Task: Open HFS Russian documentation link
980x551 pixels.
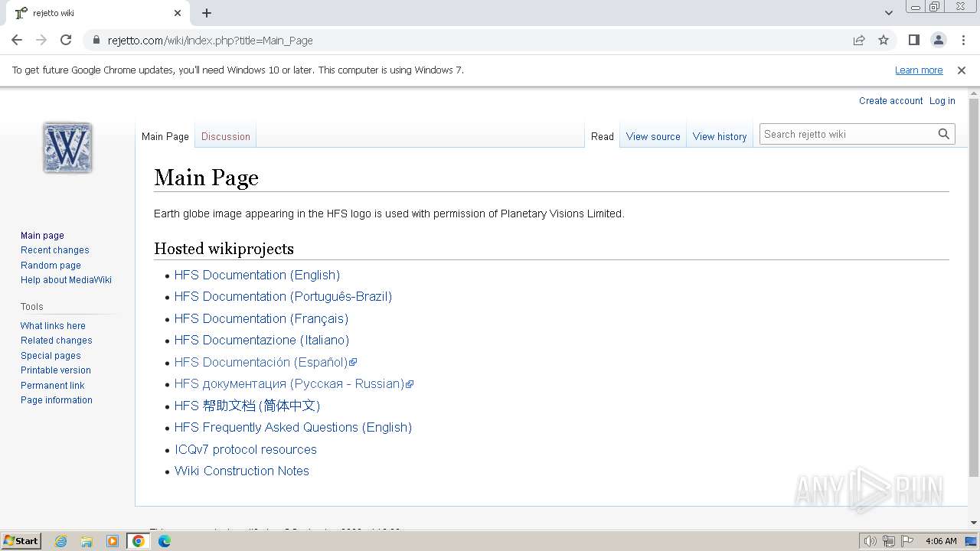Action: point(294,383)
